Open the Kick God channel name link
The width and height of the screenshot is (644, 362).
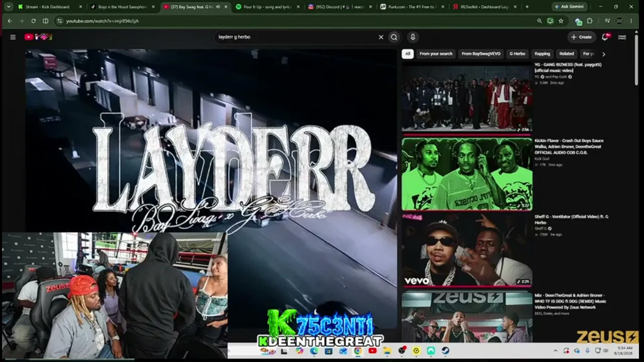542,158
